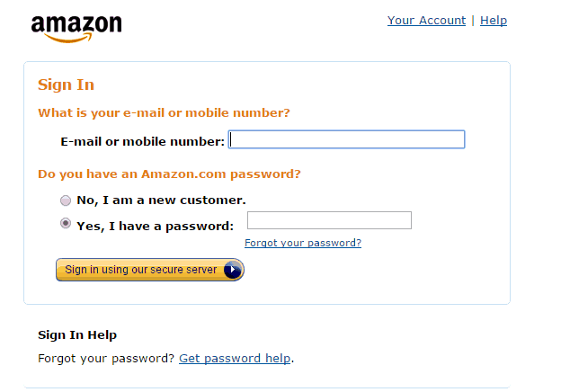Open the "Get password help" link
The width and height of the screenshot is (561, 392).
[235, 359]
